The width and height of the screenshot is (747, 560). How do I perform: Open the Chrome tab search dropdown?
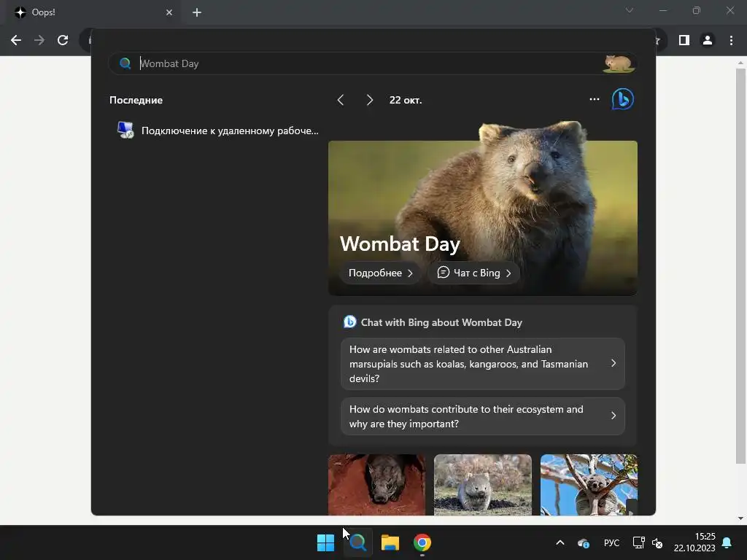tap(630, 10)
